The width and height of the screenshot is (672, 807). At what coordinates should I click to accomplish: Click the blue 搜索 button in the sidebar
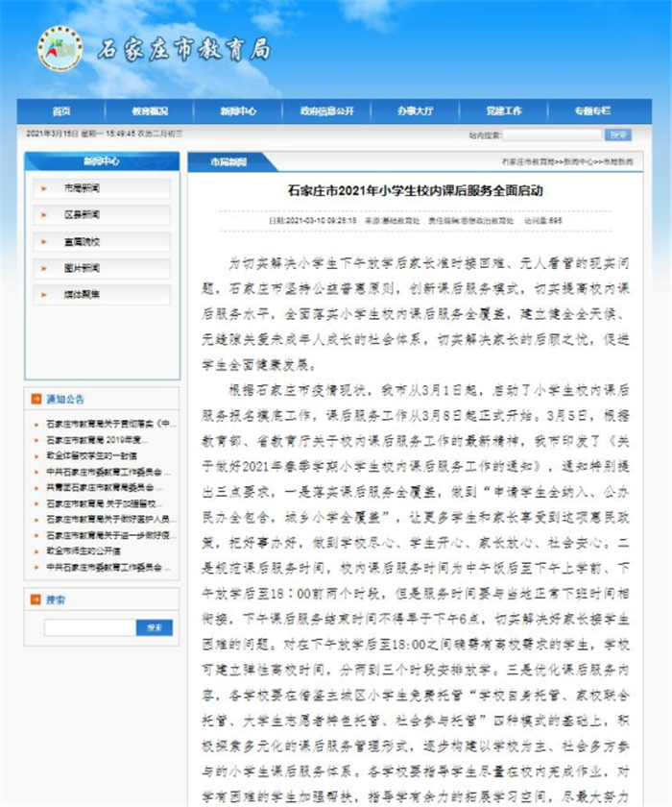pos(155,628)
